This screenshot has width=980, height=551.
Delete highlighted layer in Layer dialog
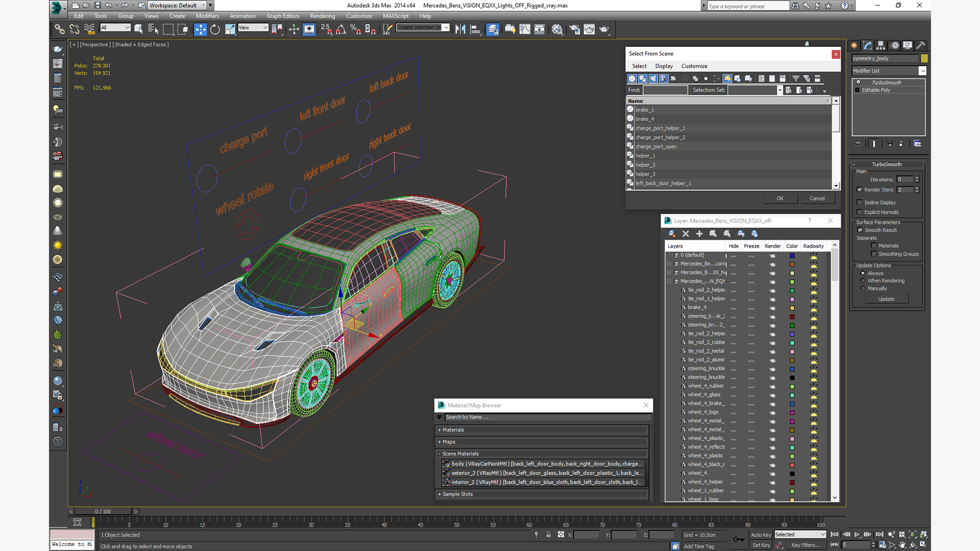tap(685, 234)
